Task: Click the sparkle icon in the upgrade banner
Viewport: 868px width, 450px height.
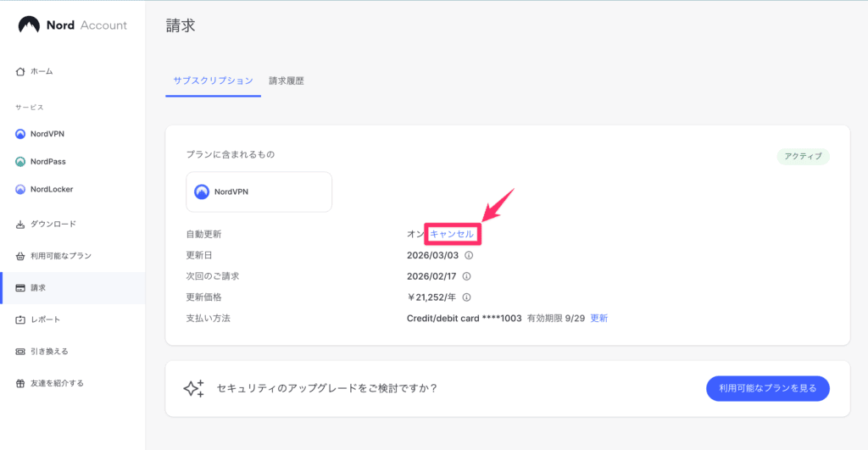Action: [x=194, y=389]
